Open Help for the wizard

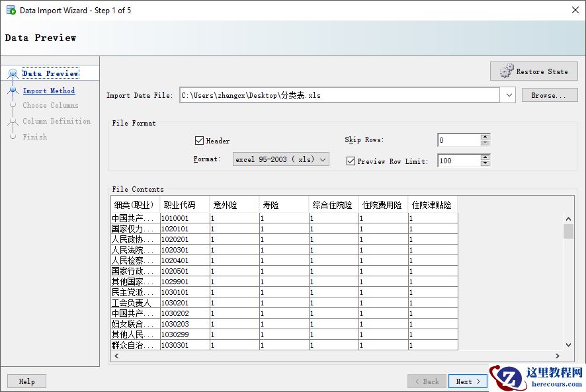click(26, 381)
